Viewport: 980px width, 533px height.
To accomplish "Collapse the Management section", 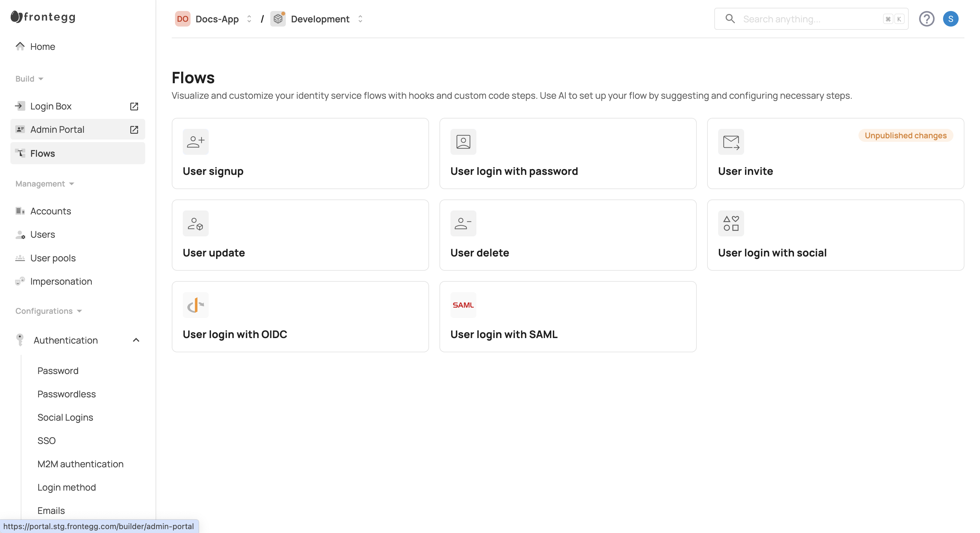I will click(x=44, y=184).
